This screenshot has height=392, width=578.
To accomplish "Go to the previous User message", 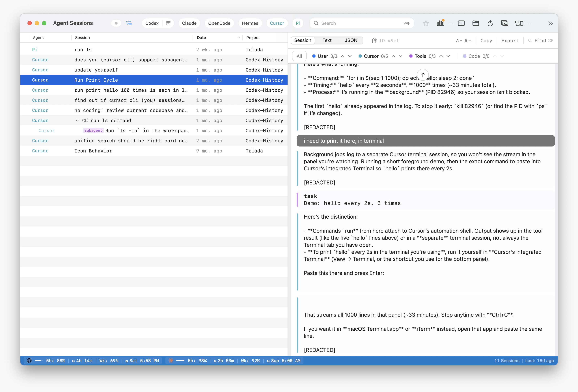I will coord(343,56).
